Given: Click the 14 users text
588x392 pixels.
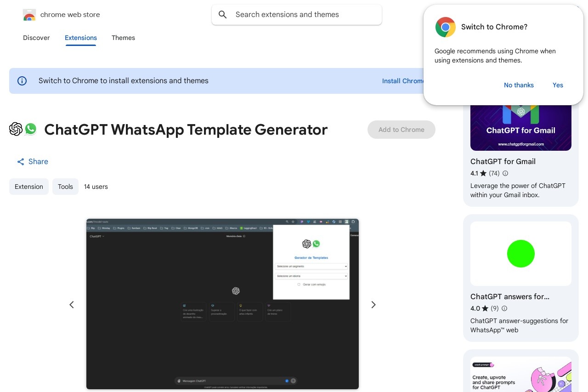Looking at the screenshot, I should pyautogui.click(x=96, y=187).
